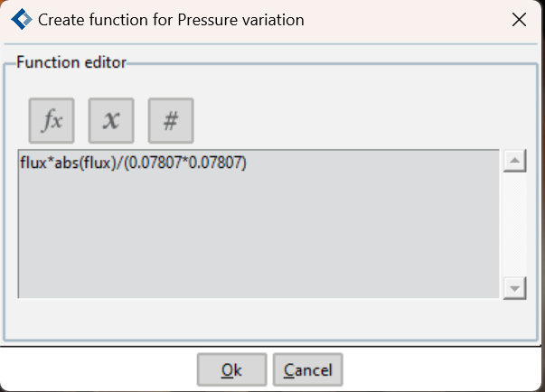Open the x variables button
The image size is (545, 392).
click(x=111, y=120)
